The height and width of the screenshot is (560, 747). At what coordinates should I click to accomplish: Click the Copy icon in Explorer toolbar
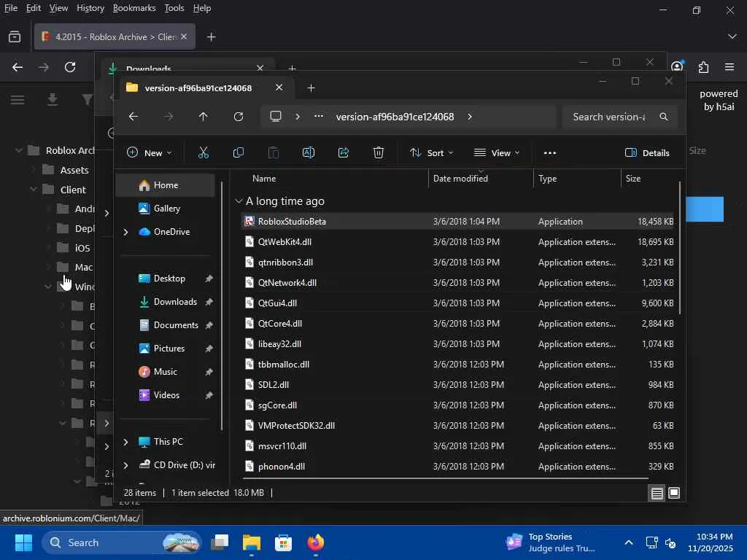[239, 152]
